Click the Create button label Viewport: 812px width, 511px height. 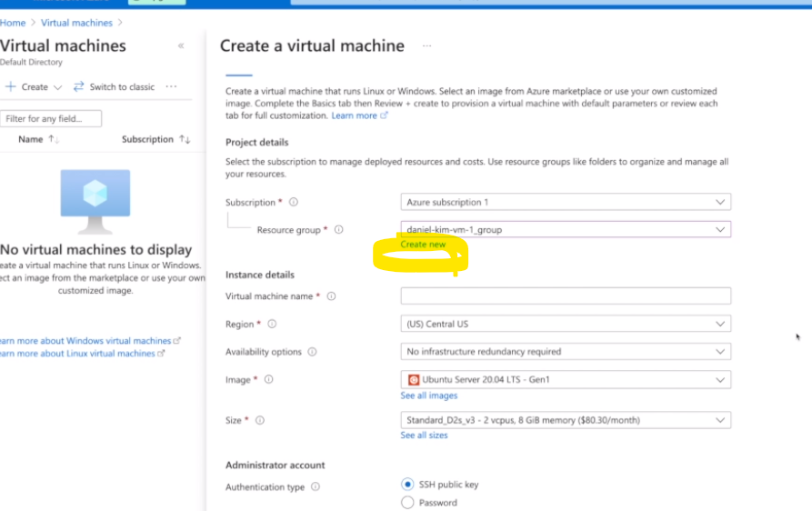pos(35,87)
